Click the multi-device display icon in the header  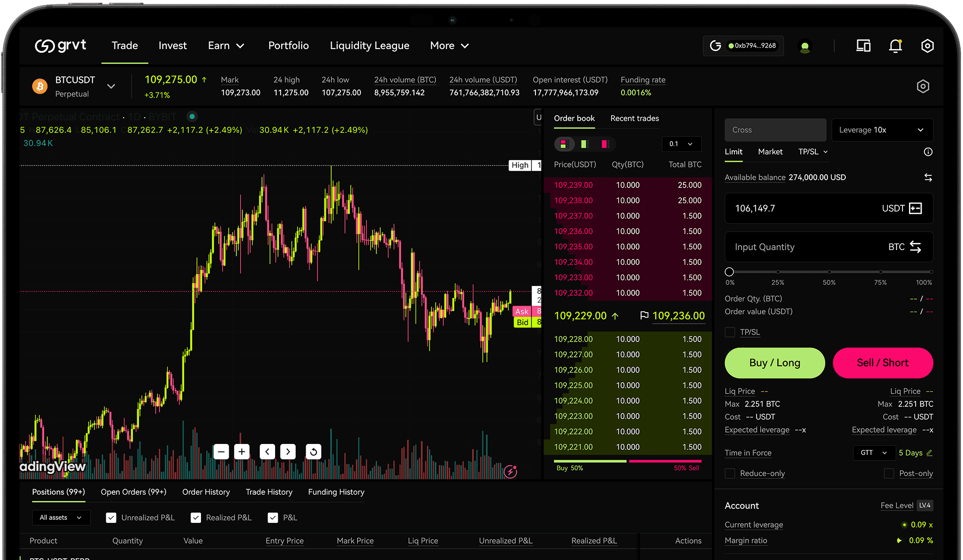[x=863, y=46]
